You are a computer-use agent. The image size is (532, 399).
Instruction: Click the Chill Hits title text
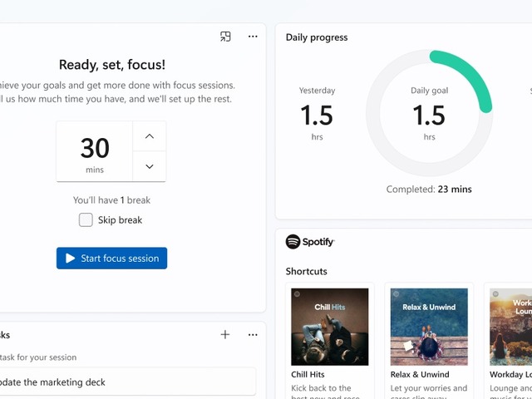point(308,375)
